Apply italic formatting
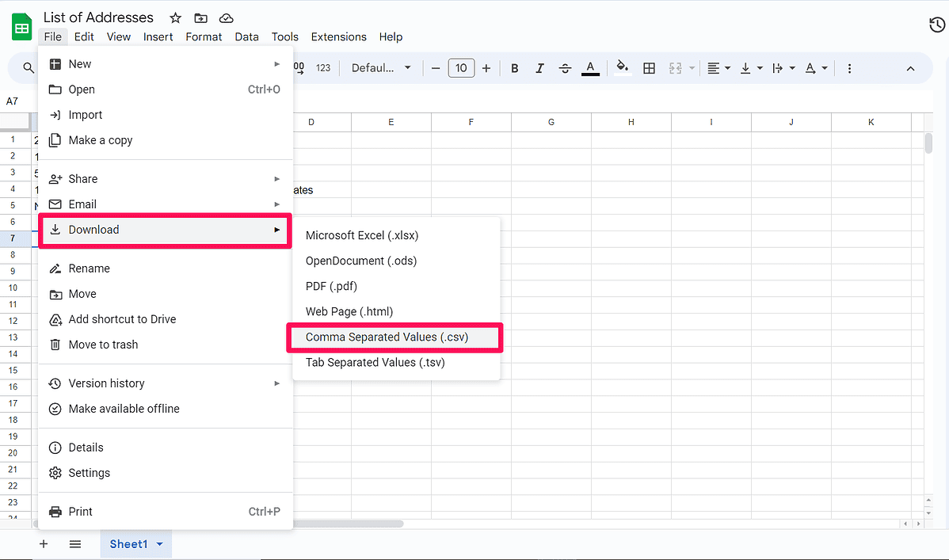Image resolution: width=949 pixels, height=560 pixels. pyautogui.click(x=539, y=68)
